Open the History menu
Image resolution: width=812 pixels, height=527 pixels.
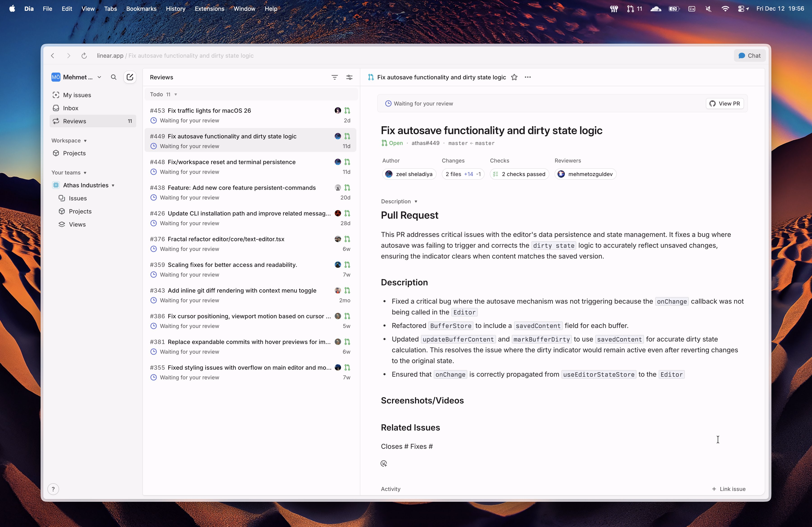175,9
